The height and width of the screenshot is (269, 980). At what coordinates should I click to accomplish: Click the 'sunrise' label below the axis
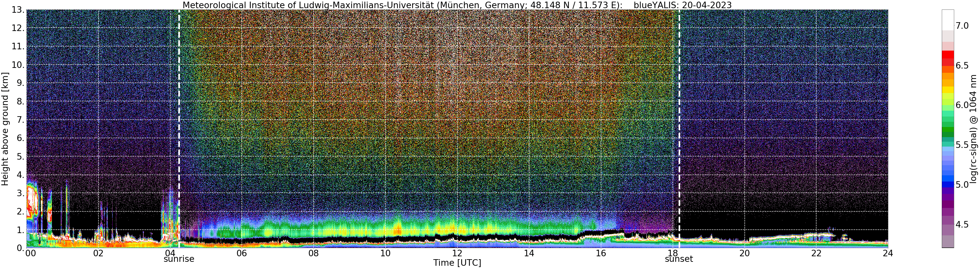pyautogui.click(x=179, y=259)
